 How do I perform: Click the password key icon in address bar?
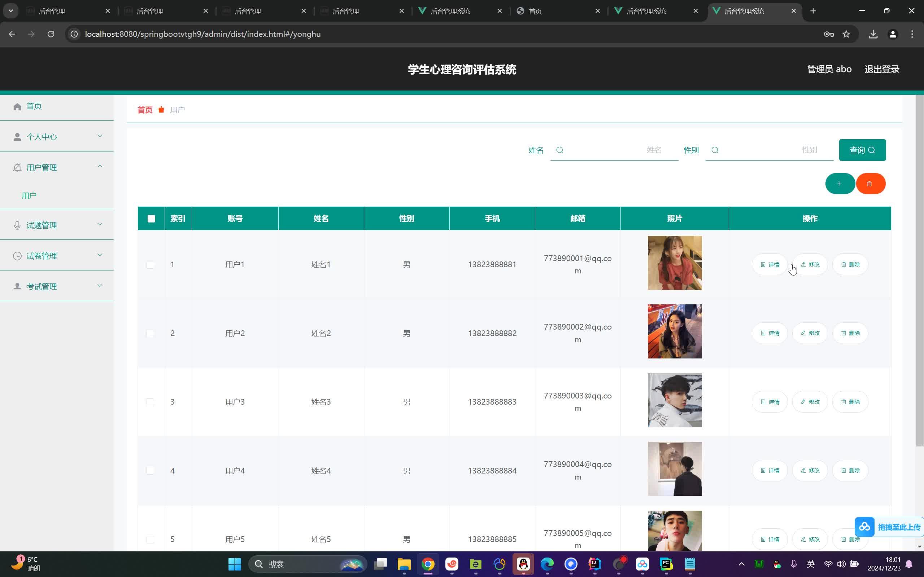[x=828, y=34]
